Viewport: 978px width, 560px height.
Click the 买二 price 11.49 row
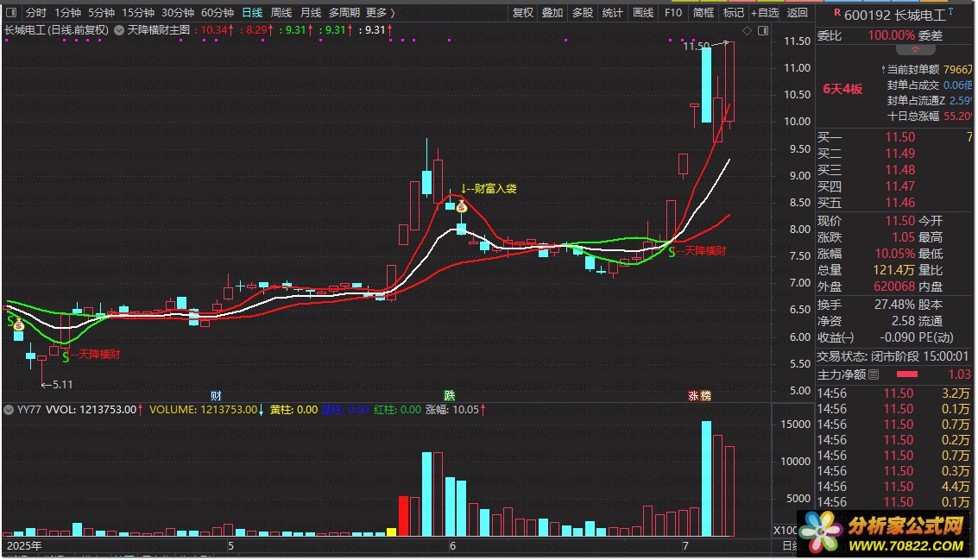894,154
